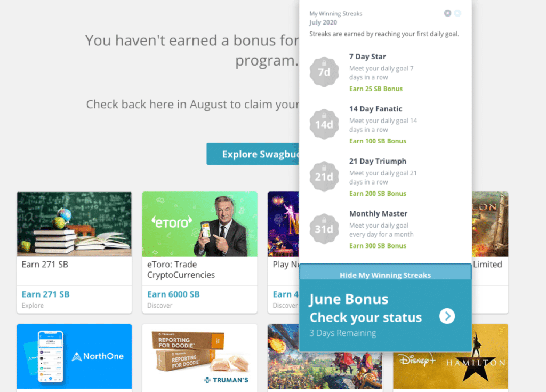Screen dimensions: 546x392
Task: Open the Disney+ Hamilton offer card
Action: 450,356
